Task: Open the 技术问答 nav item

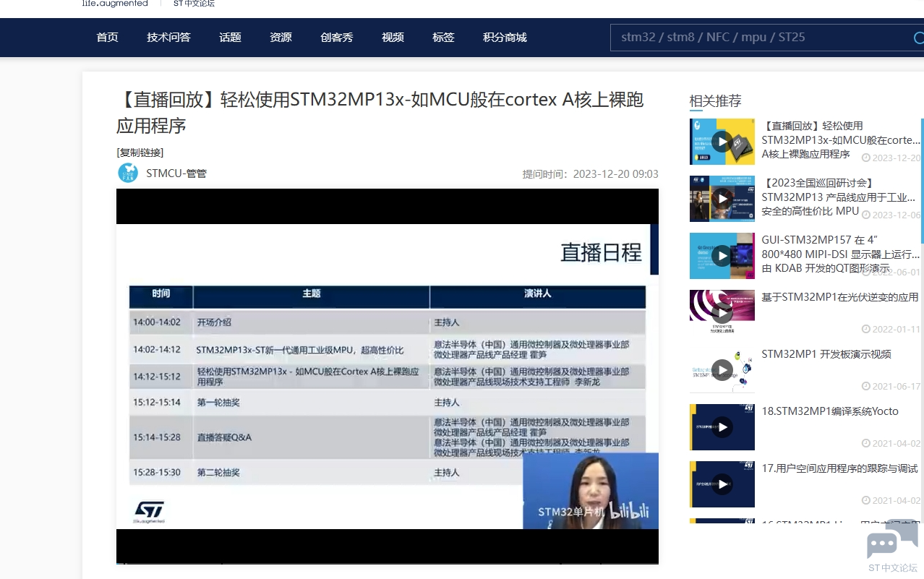Action: click(168, 38)
